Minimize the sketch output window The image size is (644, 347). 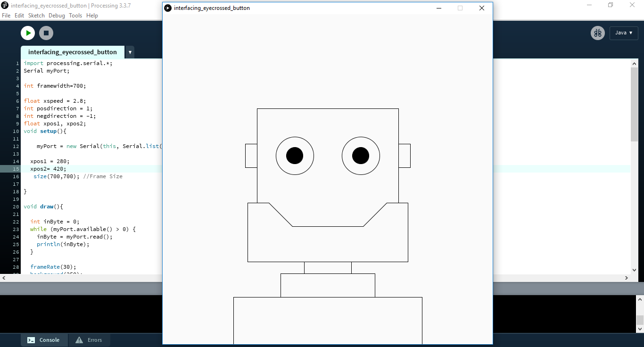(x=439, y=8)
